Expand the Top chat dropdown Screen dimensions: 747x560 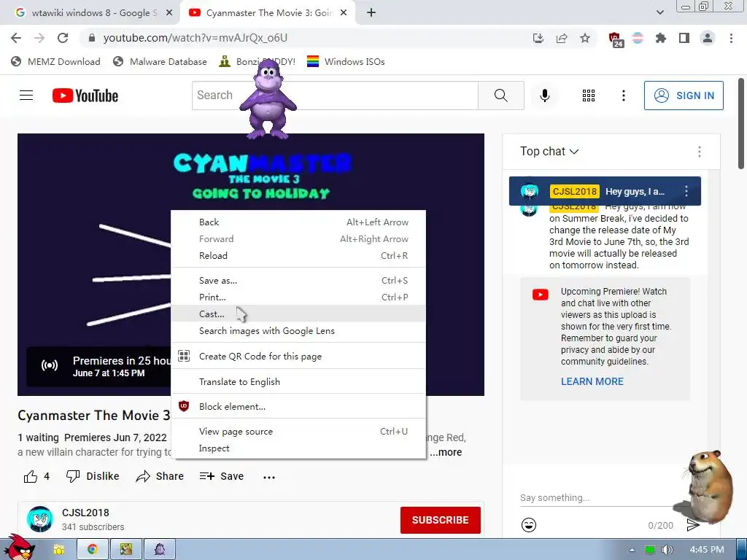pos(549,152)
